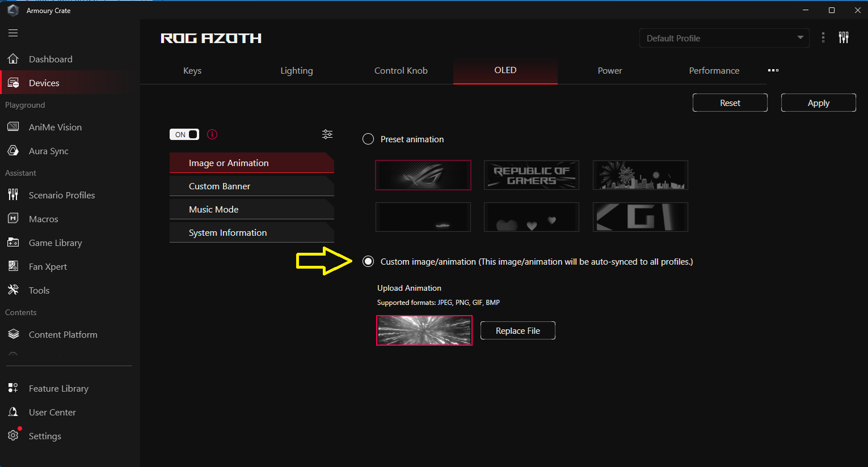Open the Macros section
Image resolution: width=868 pixels, height=467 pixels.
point(43,219)
